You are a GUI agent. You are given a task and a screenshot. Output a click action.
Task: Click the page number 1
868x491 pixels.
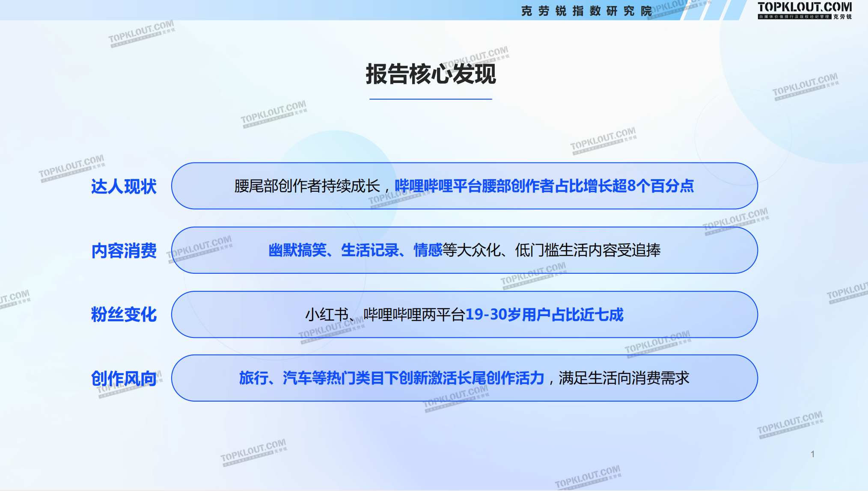(x=812, y=454)
